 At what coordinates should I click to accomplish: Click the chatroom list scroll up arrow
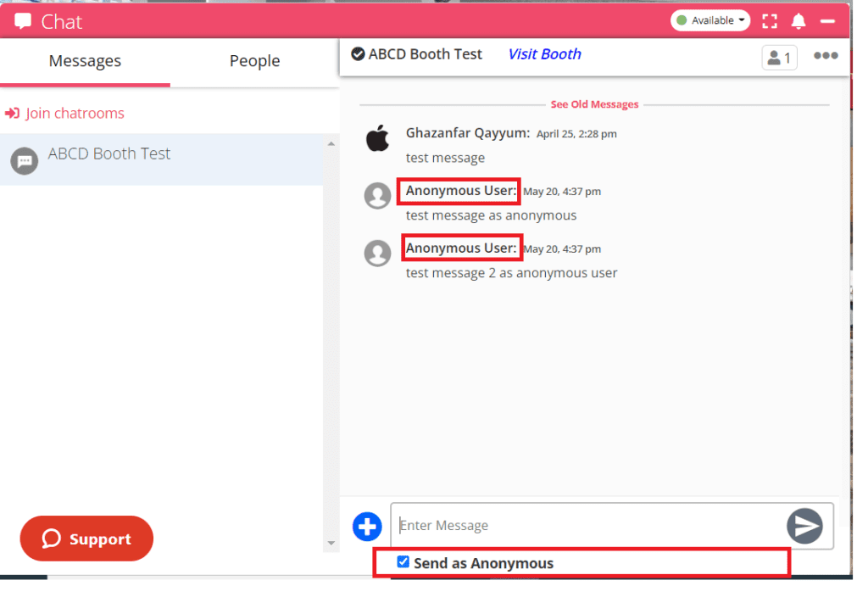click(x=331, y=144)
